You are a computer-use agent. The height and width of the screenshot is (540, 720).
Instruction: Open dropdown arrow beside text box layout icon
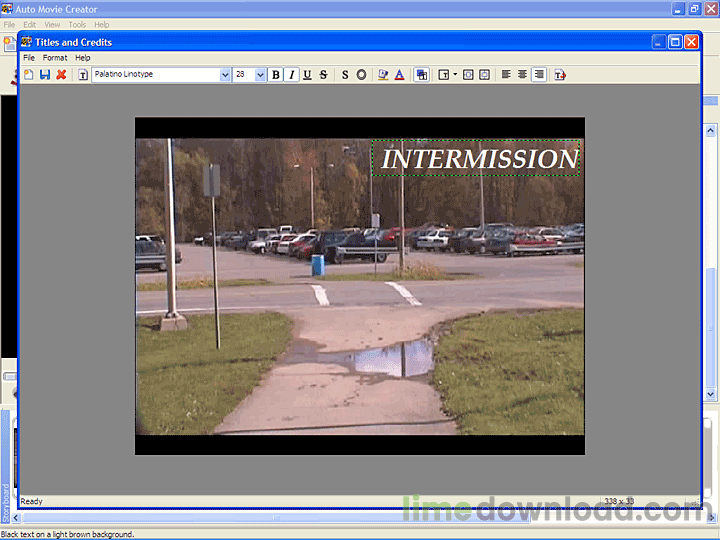(455, 74)
